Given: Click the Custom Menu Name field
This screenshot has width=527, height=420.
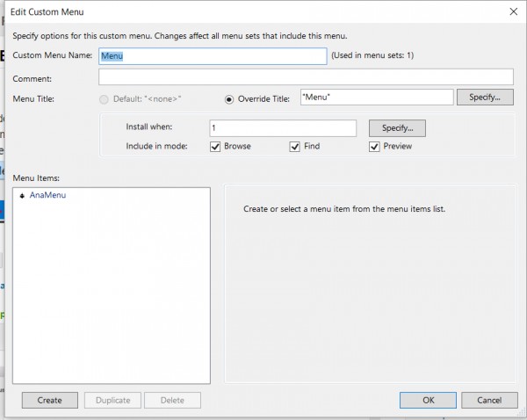Looking at the screenshot, I should coord(213,56).
